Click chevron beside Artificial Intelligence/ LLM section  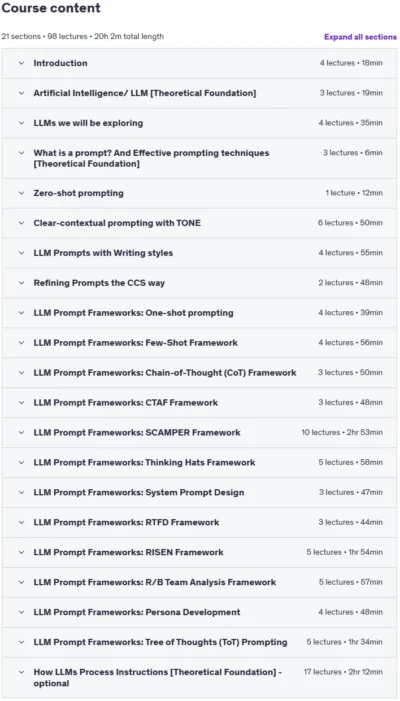tap(21, 93)
